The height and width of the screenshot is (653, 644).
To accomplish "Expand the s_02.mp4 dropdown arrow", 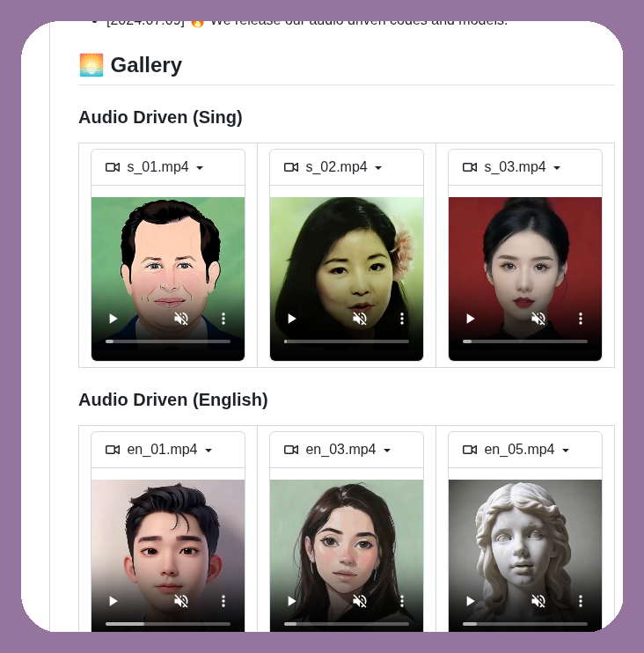I will tap(378, 168).
